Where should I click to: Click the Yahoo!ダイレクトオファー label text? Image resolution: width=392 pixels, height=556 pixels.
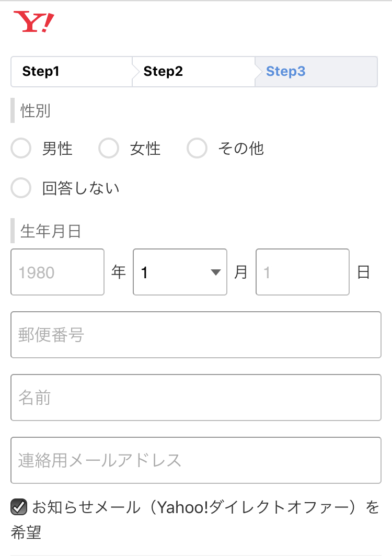coord(253,507)
